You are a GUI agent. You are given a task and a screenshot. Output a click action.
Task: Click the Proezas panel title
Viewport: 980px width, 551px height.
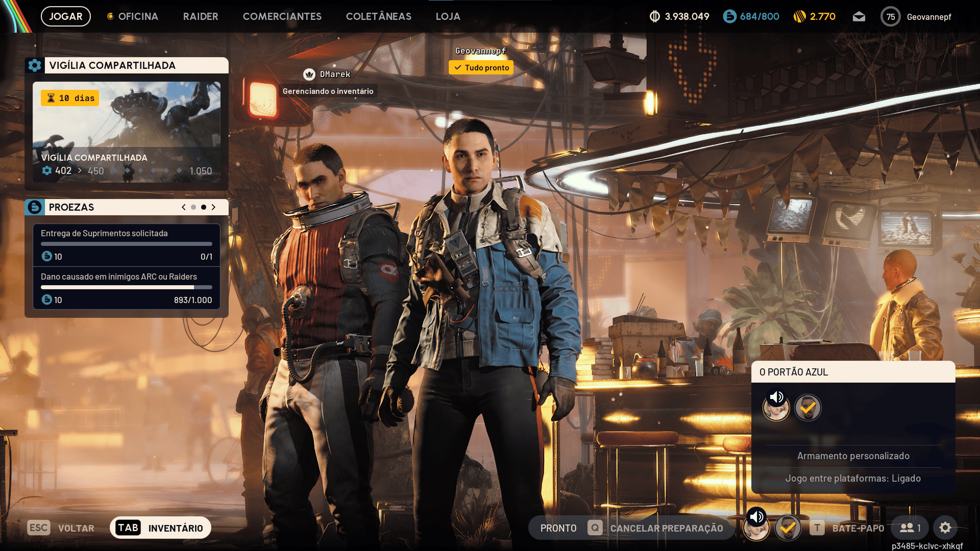71,207
